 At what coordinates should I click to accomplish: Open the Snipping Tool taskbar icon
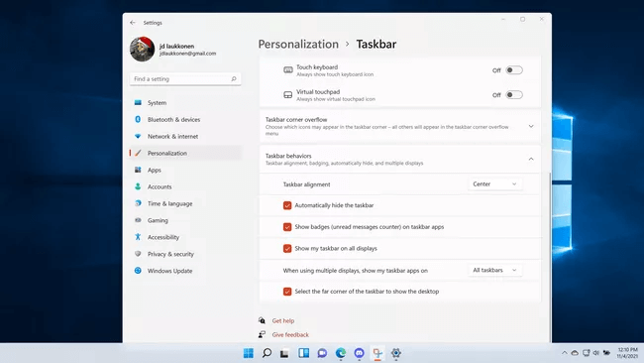click(377, 353)
